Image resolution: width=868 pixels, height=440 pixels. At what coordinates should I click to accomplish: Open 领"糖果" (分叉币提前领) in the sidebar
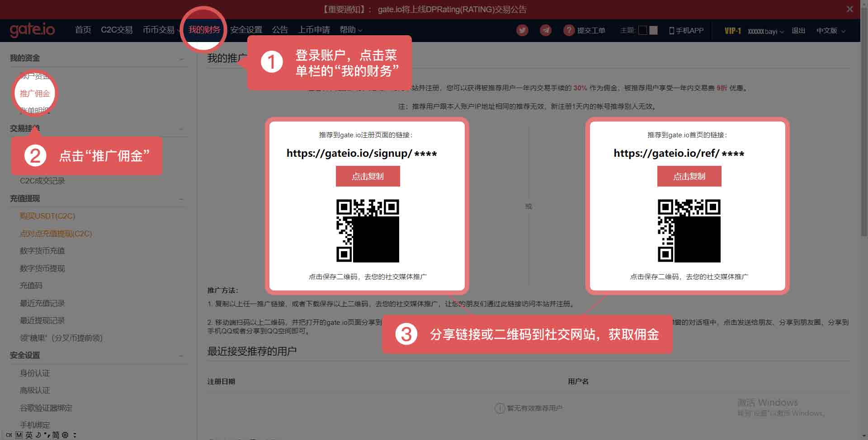pyautogui.click(x=61, y=338)
